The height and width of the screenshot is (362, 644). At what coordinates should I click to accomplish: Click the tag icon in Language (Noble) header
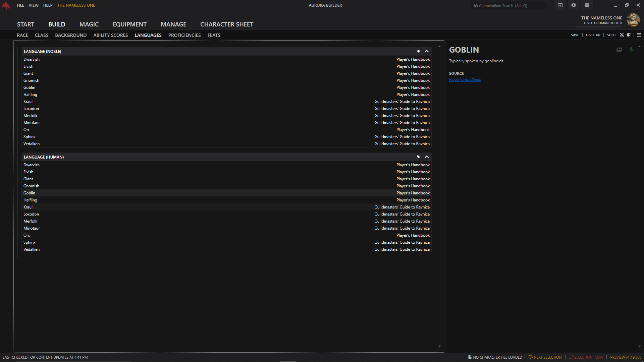[x=418, y=51]
